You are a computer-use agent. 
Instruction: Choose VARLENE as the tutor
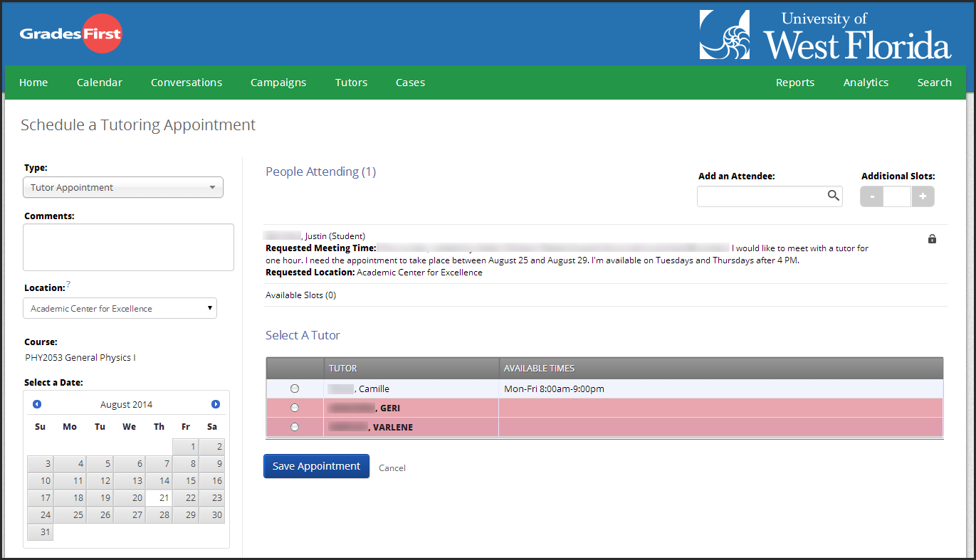coord(295,427)
